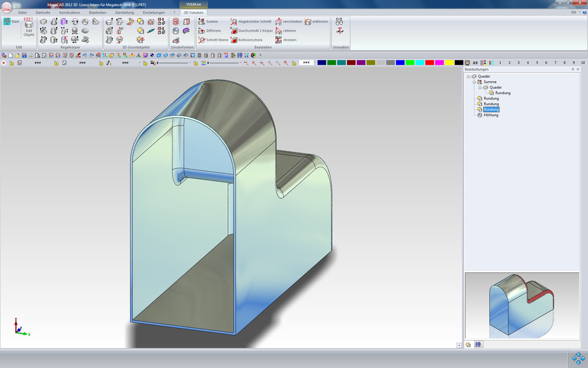Open the Konstruktion ribbon tab
The image size is (588, 368).
point(69,12)
